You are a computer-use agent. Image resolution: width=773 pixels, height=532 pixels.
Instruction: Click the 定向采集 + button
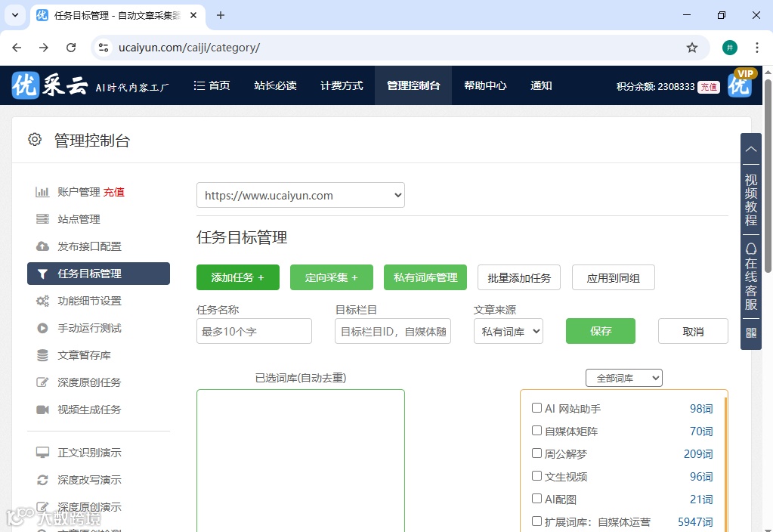pyautogui.click(x=331, y=277)
